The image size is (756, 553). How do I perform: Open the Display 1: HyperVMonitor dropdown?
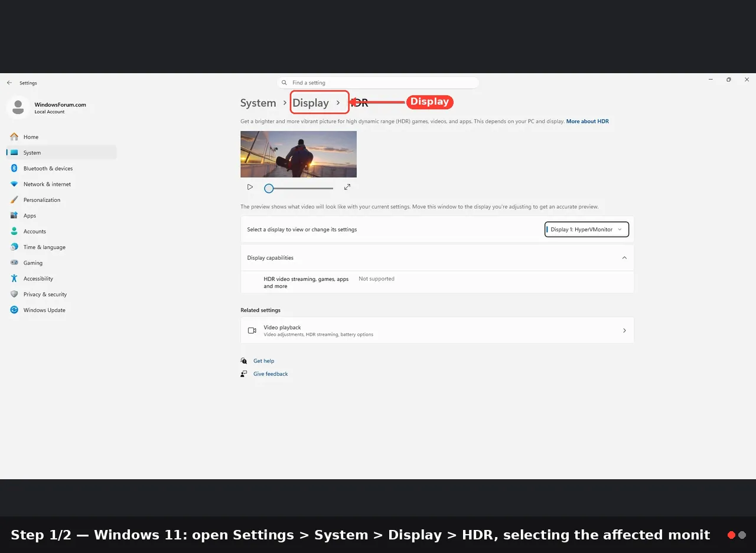tap(586, 229)
